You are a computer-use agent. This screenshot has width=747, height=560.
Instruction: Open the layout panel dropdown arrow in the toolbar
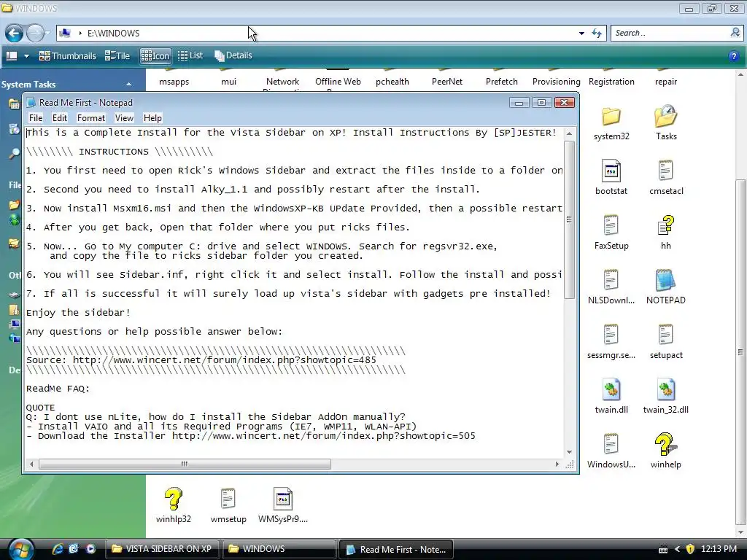[x=27, y=56]
